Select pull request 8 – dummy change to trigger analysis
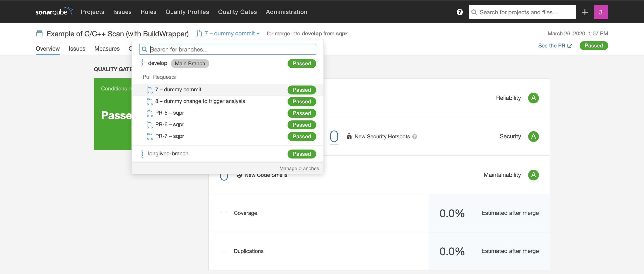 point(200,101)
